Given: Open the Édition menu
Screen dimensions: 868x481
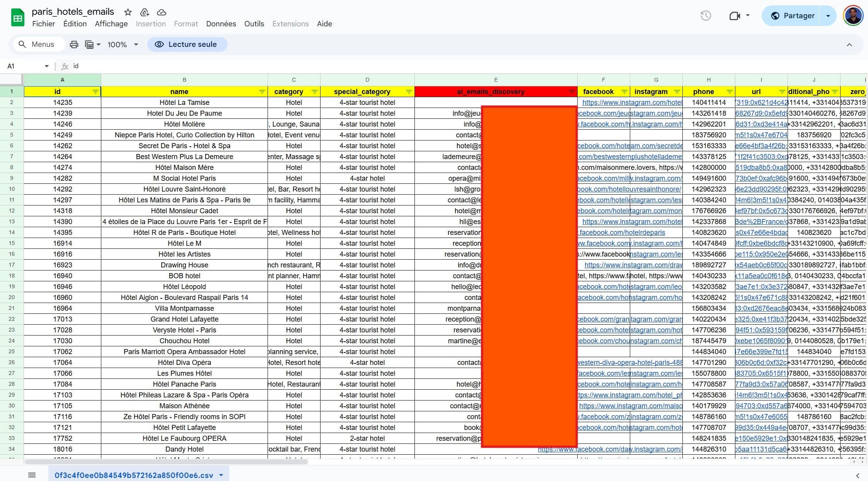Looking at the screenshot, I should [75, 24].
